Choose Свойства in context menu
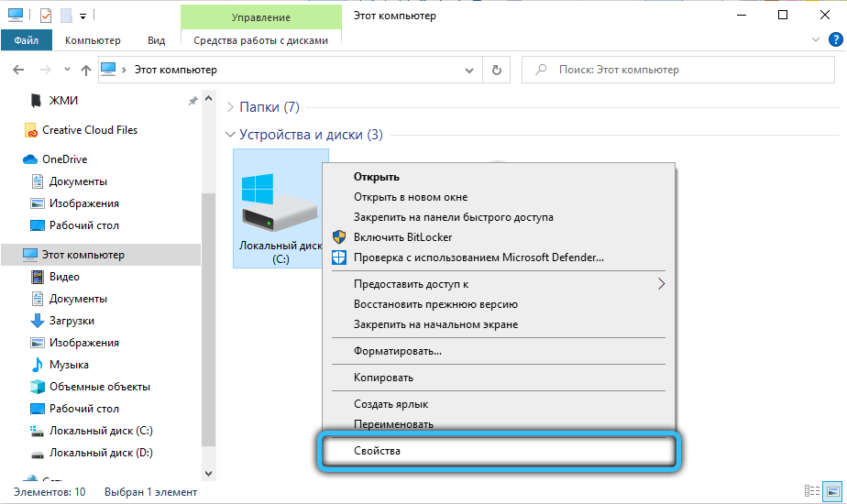847x504 pixels. click(x=378, y=451)
